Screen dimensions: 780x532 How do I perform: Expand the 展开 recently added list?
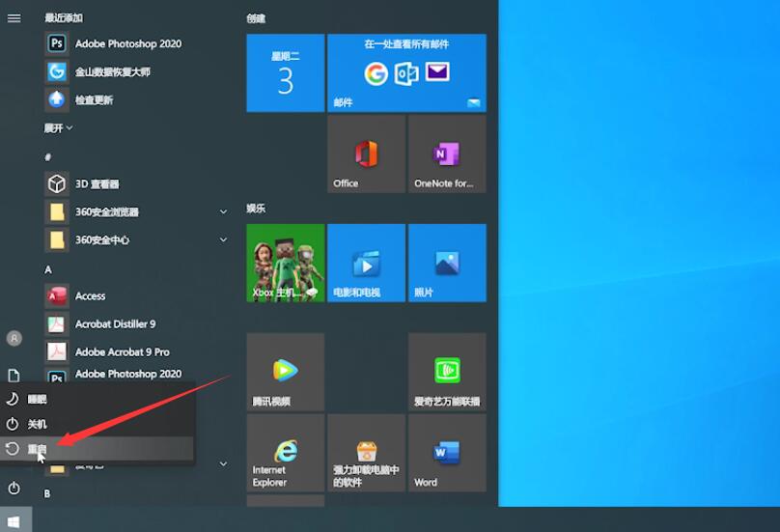tap(58, 128)
